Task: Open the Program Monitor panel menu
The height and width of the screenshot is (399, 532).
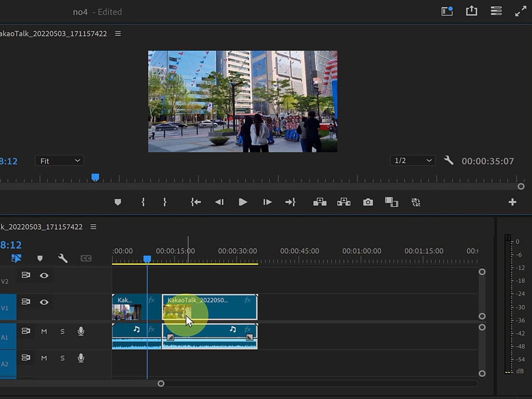Action: 117,34
